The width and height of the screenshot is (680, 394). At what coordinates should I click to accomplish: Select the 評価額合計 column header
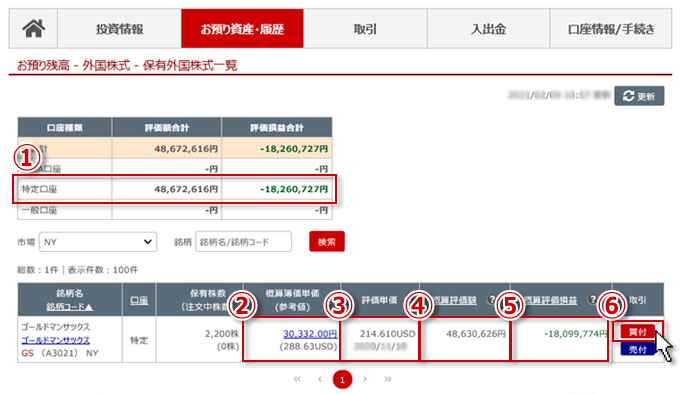point(167,128)
